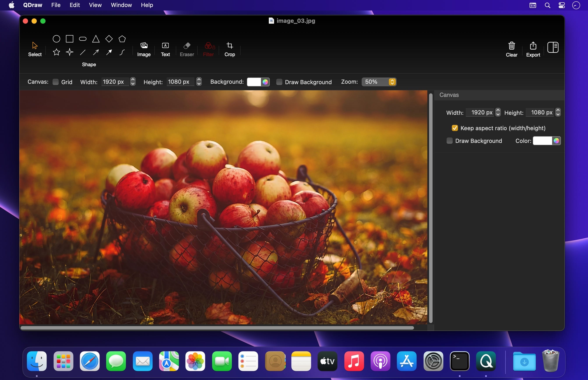Click the Clear trash button
This screenshot has height=380, width=588.
coord(511,49)
